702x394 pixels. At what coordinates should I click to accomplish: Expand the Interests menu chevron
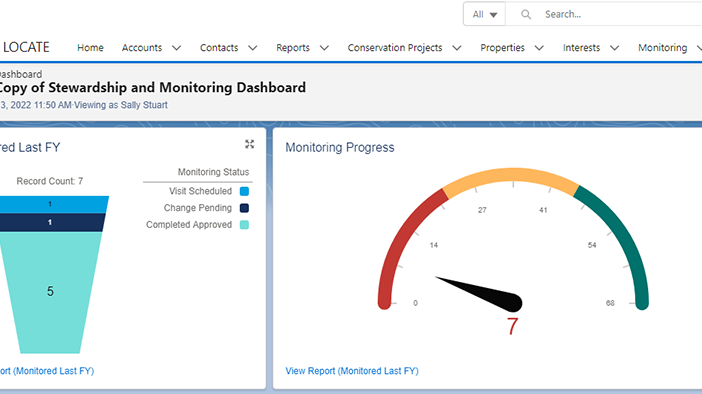pyautogui.click(x=615, y=48)
